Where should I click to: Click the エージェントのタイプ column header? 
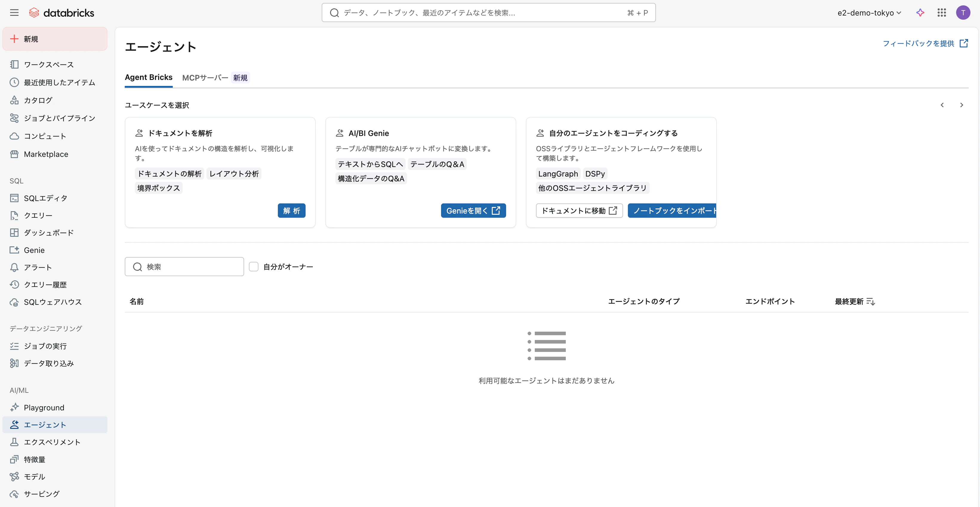point(644,301)
